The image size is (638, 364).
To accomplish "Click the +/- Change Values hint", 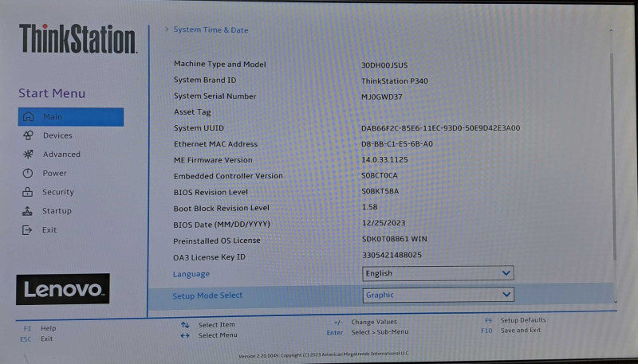I will point(365,322).
